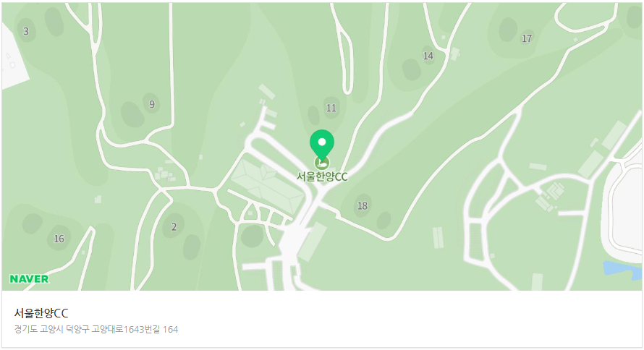Click the blue water pond area
The width and height of the screenshot is (644, 350).
click(x=622, y=270)
